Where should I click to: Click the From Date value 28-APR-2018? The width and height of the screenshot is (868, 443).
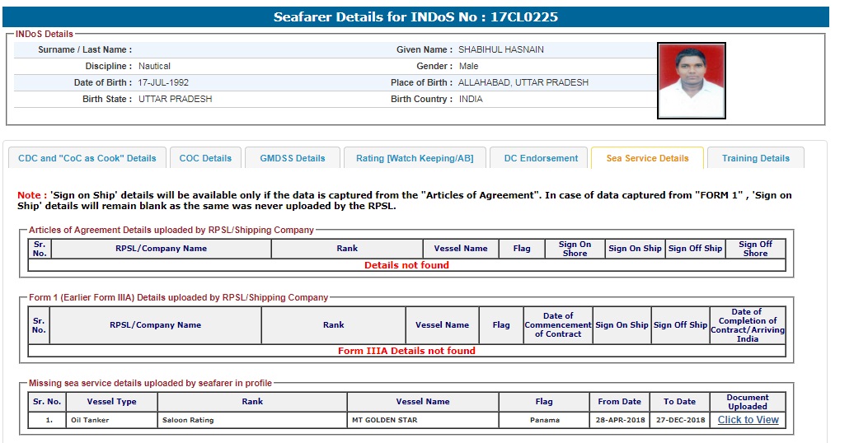click(x=619, y=420)
